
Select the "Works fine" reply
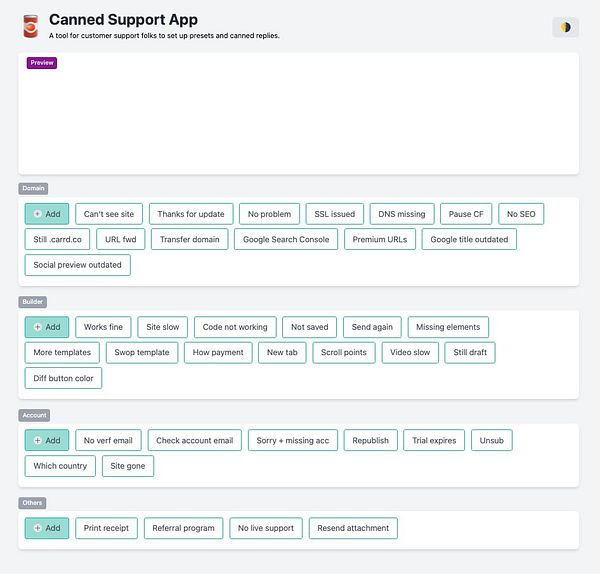click(103, 327)
